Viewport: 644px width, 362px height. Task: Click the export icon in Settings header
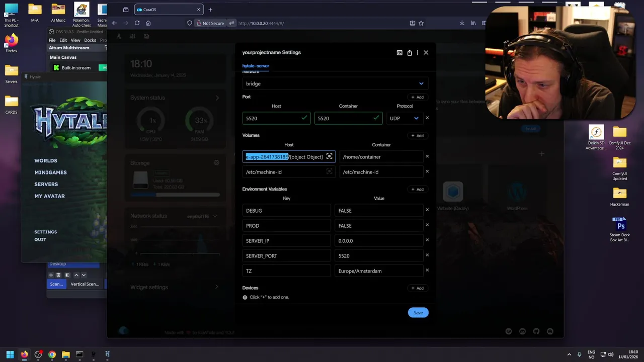[410, 53]
